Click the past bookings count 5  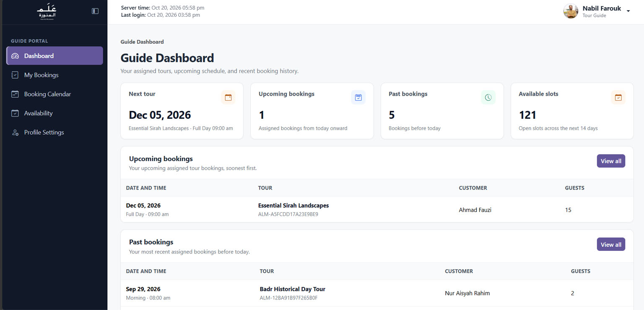[x=392, y=115]
